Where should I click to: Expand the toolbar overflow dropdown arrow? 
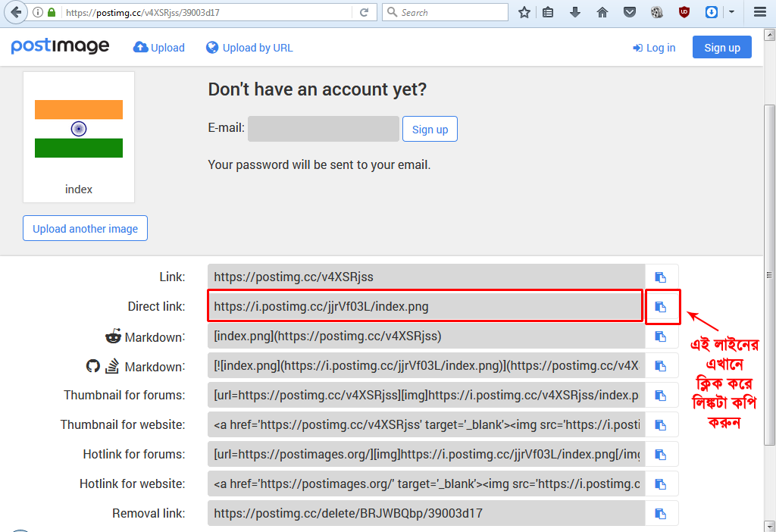pos(731,12)
